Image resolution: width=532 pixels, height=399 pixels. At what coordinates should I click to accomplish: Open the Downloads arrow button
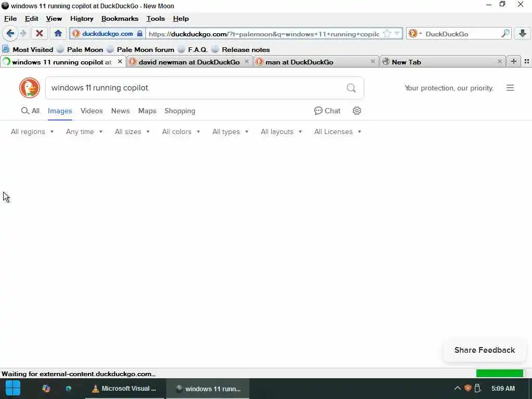tap(523, 33)
